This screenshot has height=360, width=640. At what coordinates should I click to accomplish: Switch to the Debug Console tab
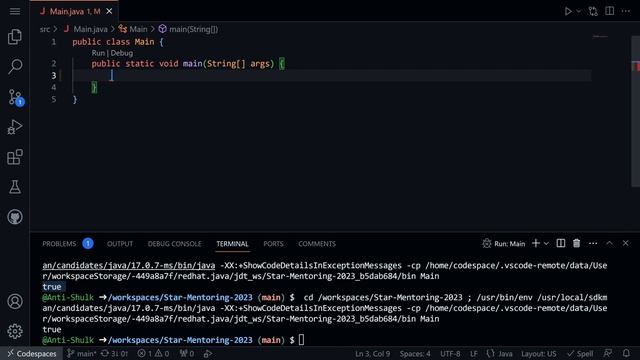click(x=175, y=244)
